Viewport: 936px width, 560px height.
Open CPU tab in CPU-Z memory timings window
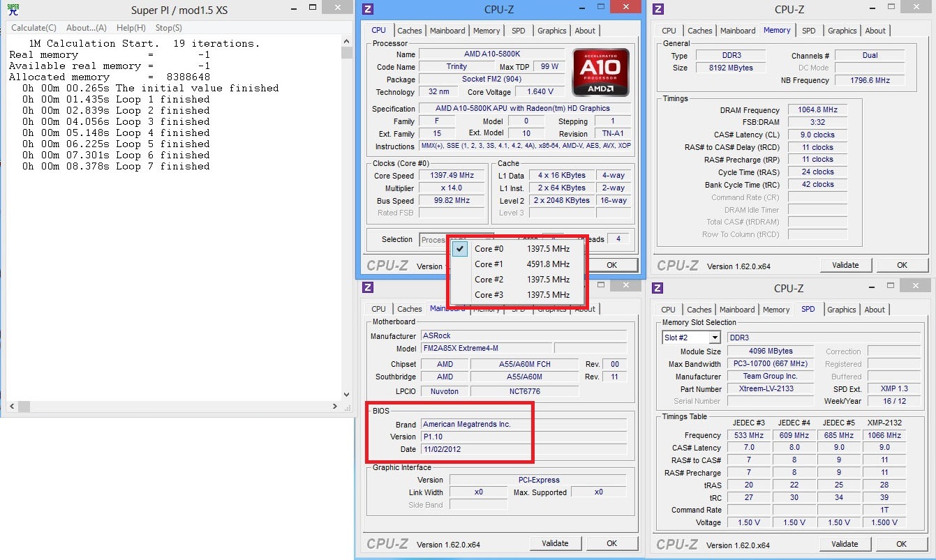[x=669, y=31]
